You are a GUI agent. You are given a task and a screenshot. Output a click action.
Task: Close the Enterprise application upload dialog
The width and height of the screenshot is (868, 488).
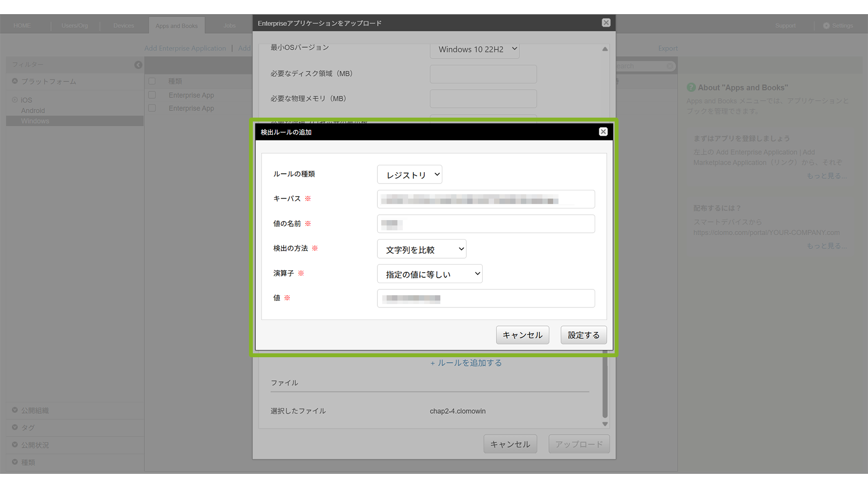coord(606,23)
